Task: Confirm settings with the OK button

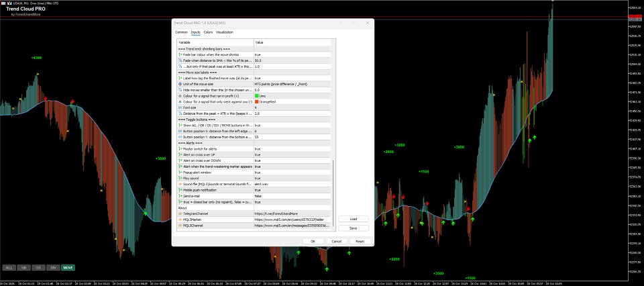Action: click(x=313, y=241)
